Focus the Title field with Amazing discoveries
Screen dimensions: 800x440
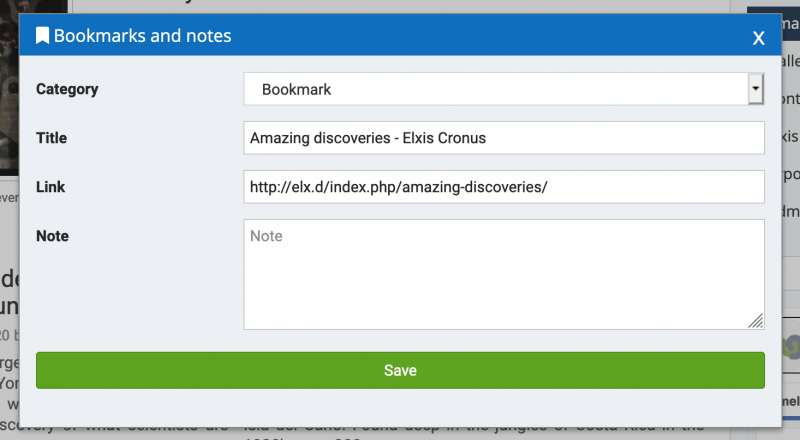click(504, 138)
